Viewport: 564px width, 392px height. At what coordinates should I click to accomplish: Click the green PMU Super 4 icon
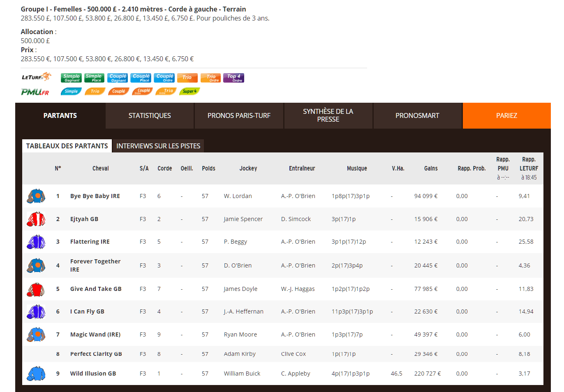tap(190, 91)
